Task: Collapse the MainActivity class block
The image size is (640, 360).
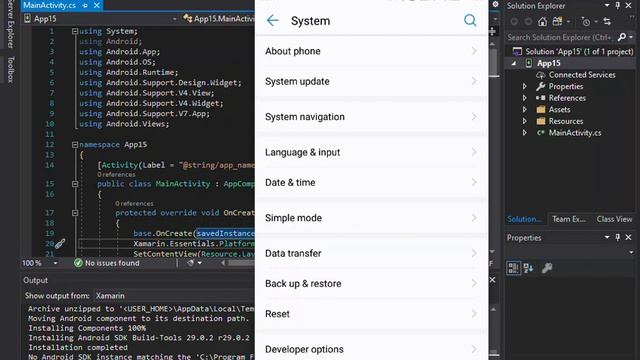Action: click(75, 184)
